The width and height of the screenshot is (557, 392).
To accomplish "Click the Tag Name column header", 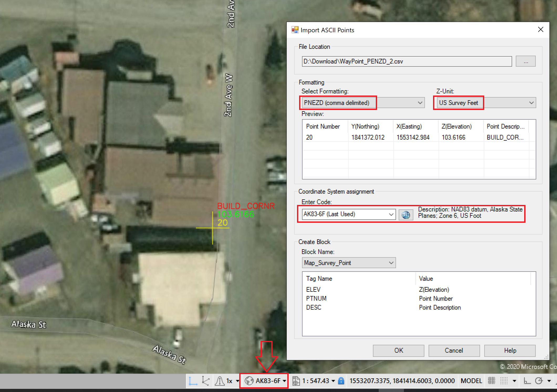I will pyautogui.click(x=359, y=279).
